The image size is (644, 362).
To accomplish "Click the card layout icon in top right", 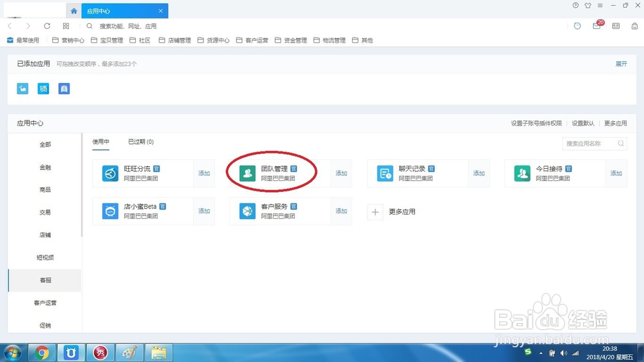I will coord(616,26).
